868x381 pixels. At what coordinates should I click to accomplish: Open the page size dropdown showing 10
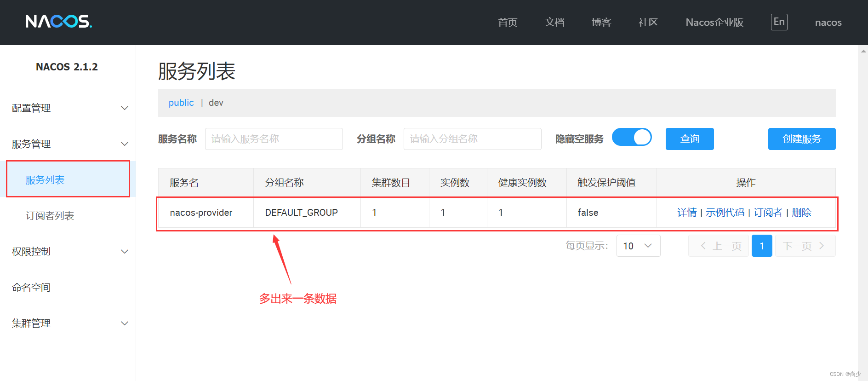click(x=638, y=246)
